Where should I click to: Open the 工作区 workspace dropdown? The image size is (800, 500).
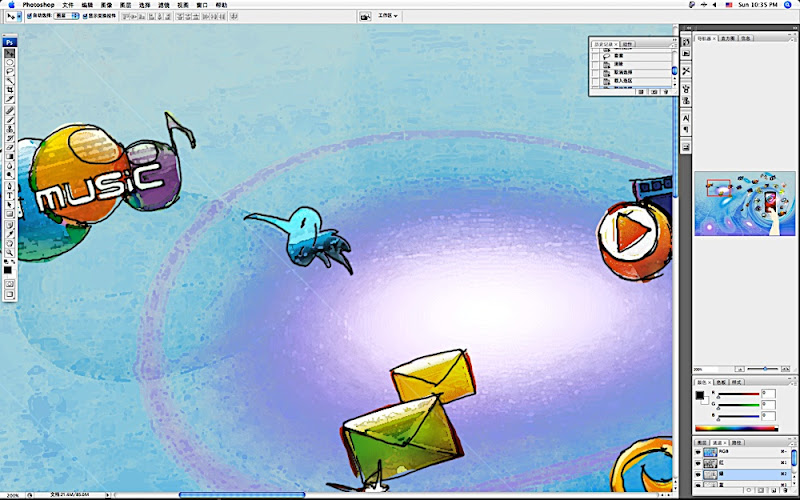point(387,16)
